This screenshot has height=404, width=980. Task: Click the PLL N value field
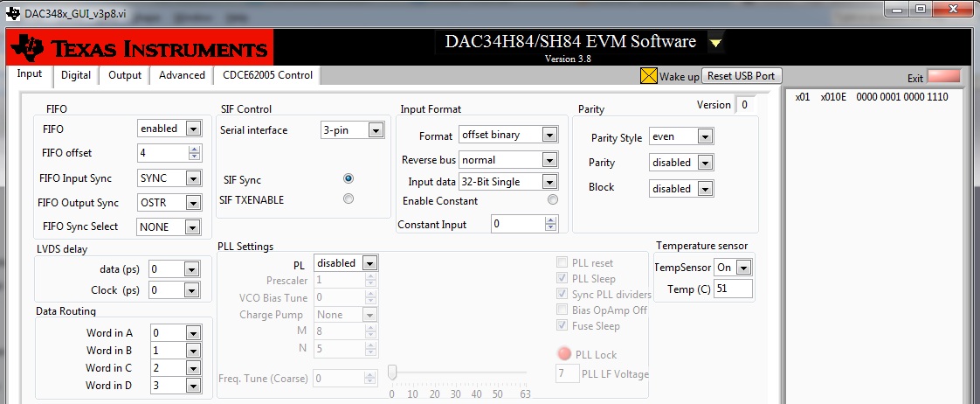pos(340,348)
